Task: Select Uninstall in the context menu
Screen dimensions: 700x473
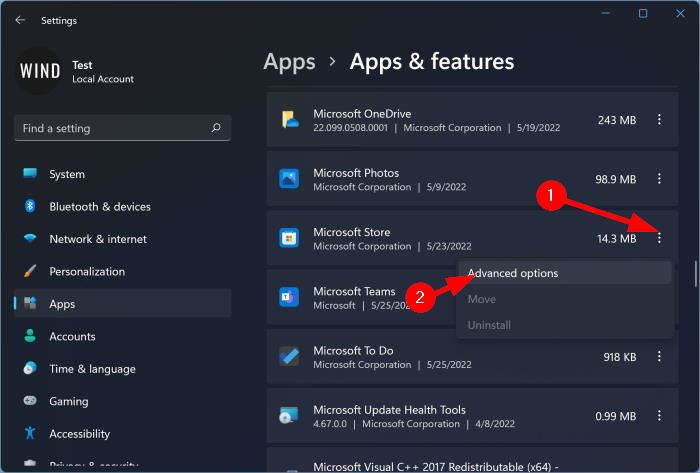Action: pos(565,325)
